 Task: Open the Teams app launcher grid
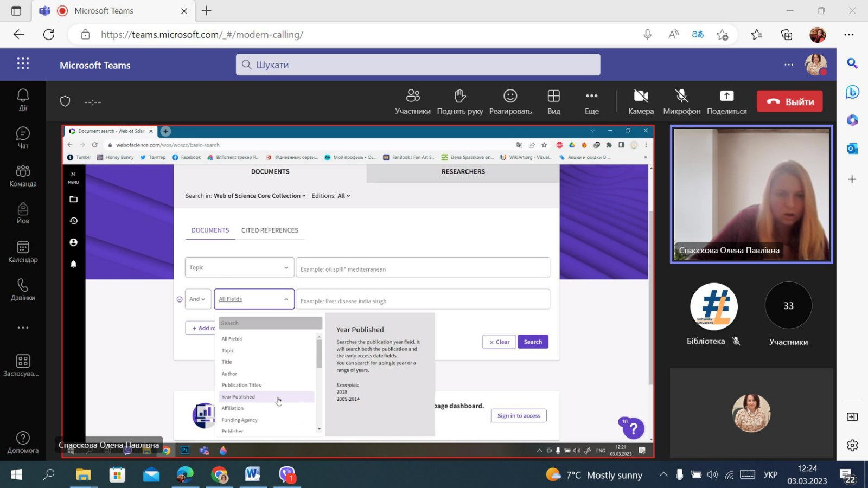click(x=23, y=64)
